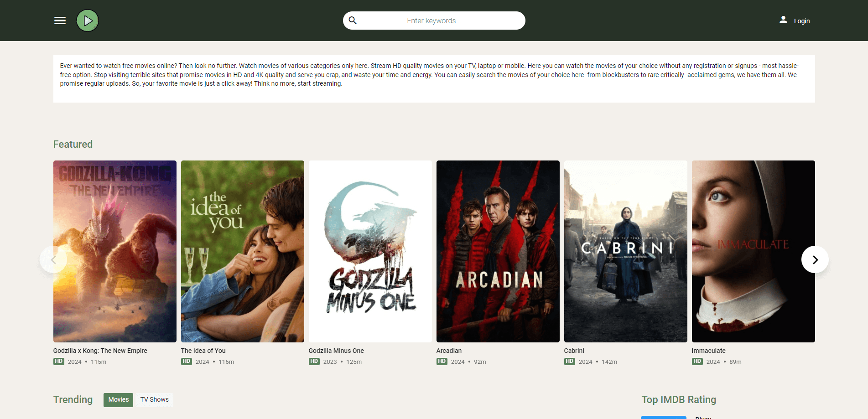The image size is (868, 419).
Task: Click Arcadian title link
Action: 449,351
